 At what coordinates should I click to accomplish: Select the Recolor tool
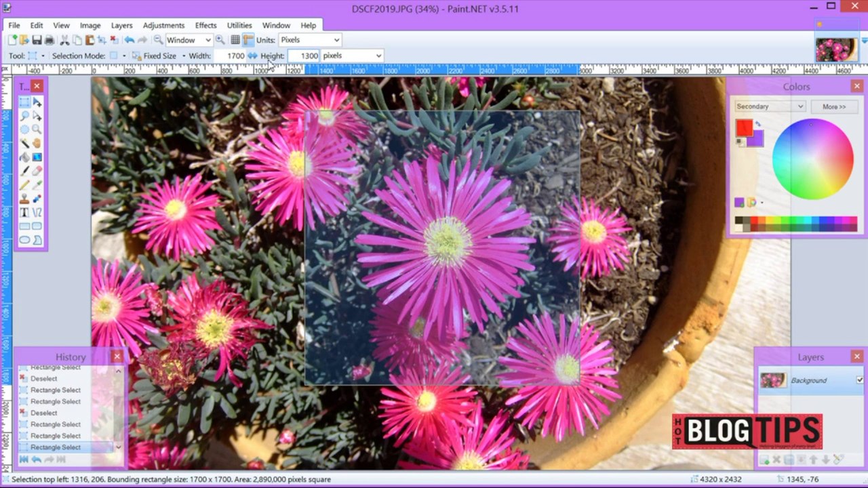pyautogui.click(x=37, y=199)
